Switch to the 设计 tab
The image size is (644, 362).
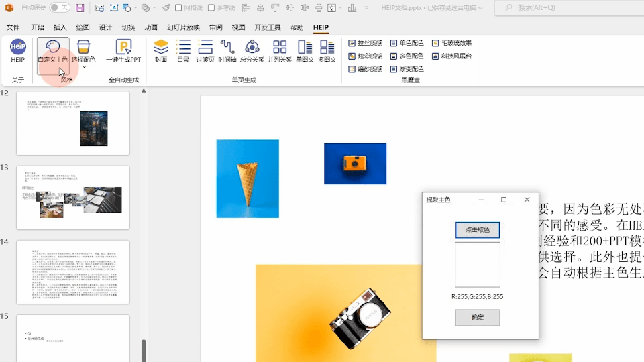(x=105, y=27)
